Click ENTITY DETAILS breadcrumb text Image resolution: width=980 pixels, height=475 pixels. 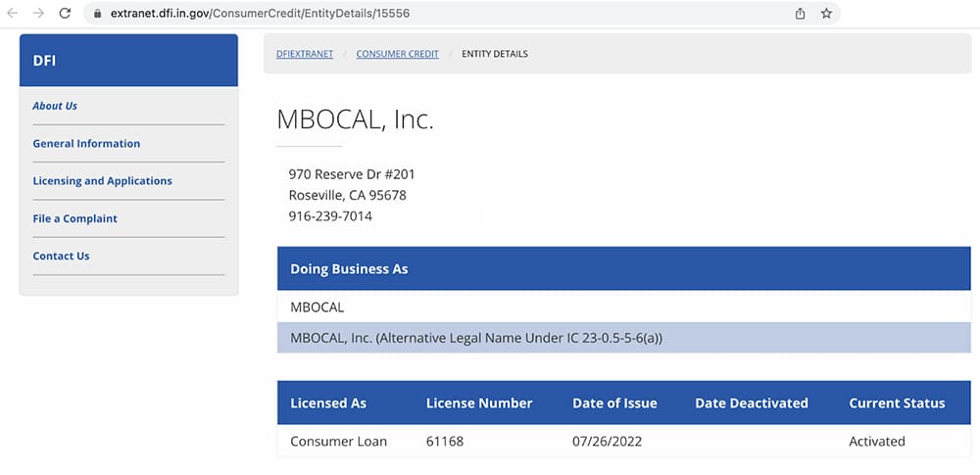[495, 54]
